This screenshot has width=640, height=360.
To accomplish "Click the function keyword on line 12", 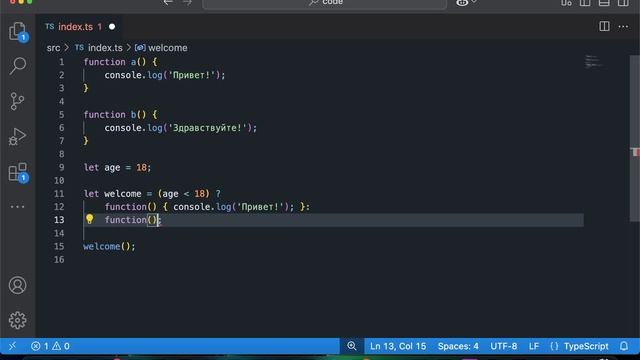I will pyautogui.click(x=125, y=207).
